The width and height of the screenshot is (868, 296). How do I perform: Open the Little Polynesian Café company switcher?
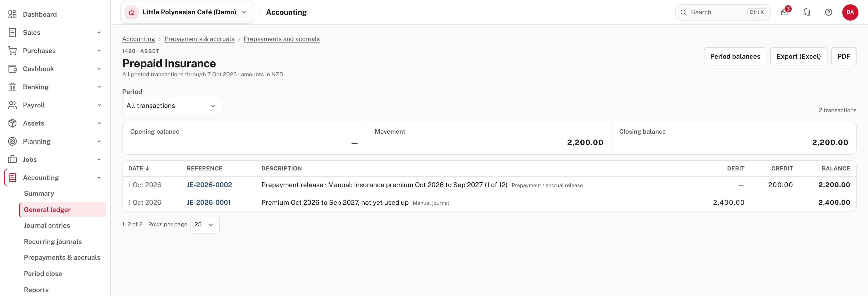pos(187,12)
